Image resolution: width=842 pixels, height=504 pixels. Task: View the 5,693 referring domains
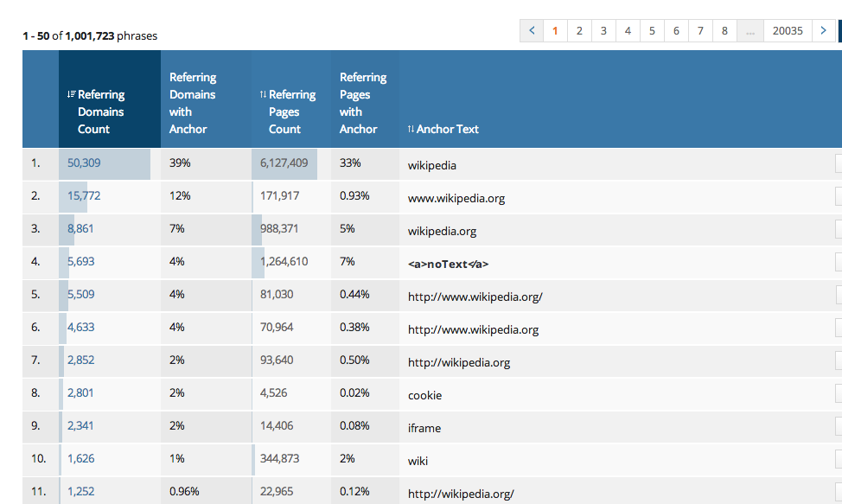pyautogui.click(x=80, y=261)
